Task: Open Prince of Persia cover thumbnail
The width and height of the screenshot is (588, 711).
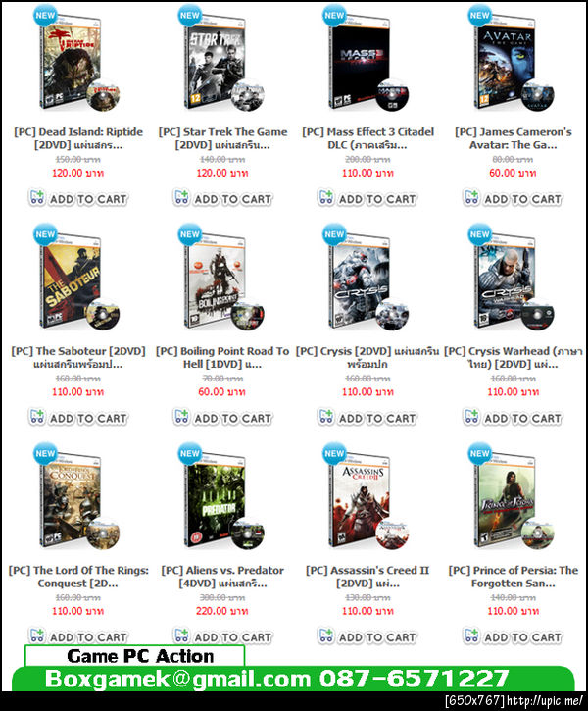Action: pos(512,499)
